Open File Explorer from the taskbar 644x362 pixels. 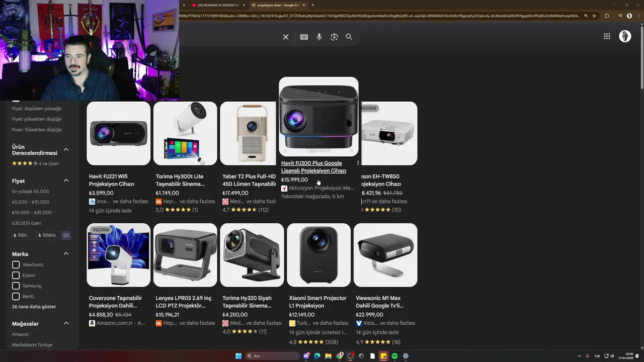(329, 356)
